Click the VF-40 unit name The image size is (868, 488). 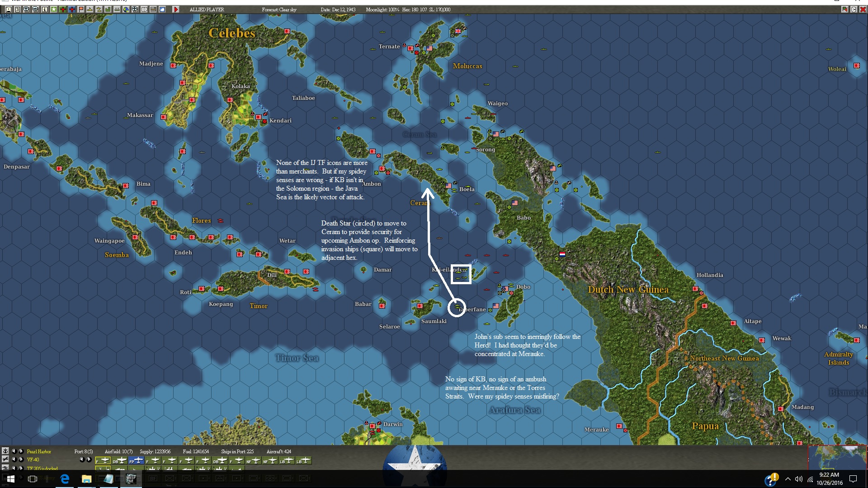click(x=33, y=460)
